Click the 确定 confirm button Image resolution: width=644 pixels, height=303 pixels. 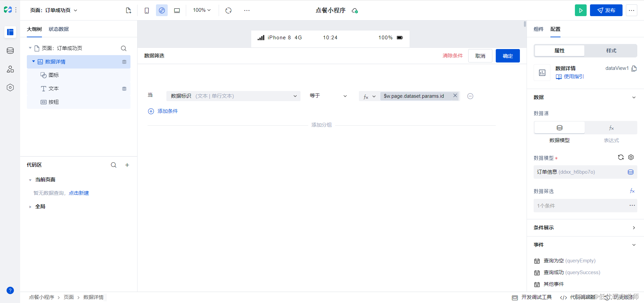(508, 56)
